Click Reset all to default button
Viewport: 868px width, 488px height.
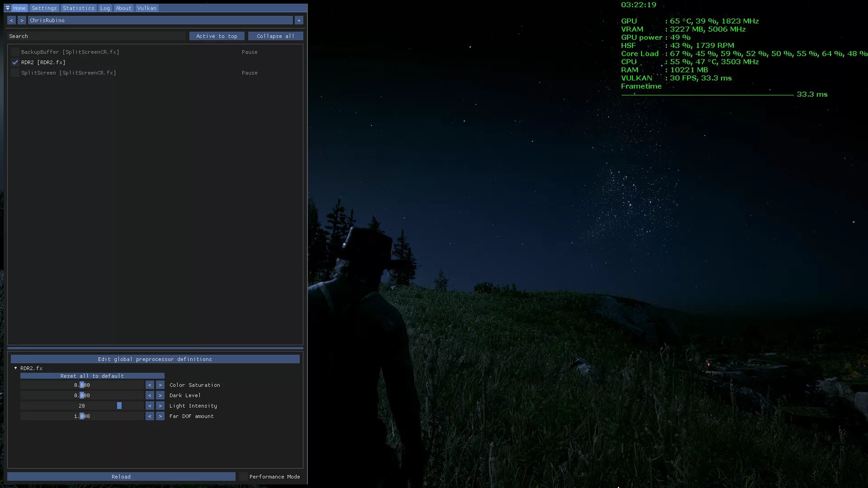(x=92, y=375)
